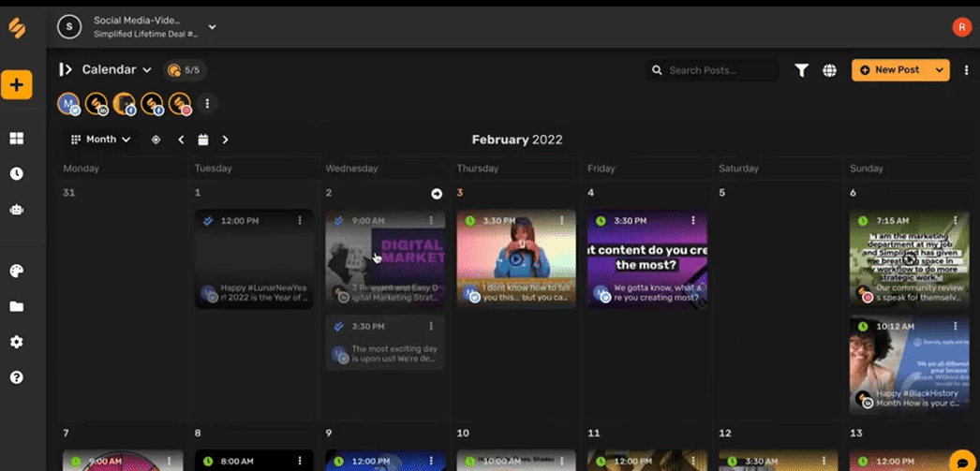Viewport: 980px width, 471px height.
Task: Open accounts row three-dot menu
Action: point(207,104)
